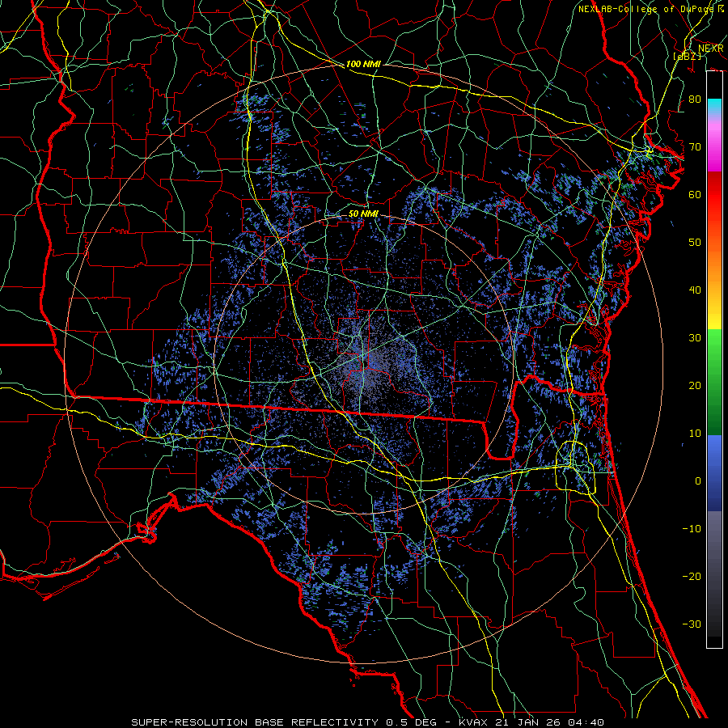Click the NEXR label above the scale
This screenshot has width=728, height=728.
click(x=711, y=49)
